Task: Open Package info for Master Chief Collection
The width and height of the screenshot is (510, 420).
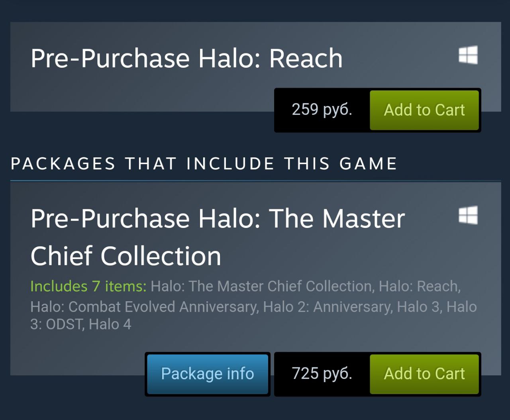Action: coord(207,374)
